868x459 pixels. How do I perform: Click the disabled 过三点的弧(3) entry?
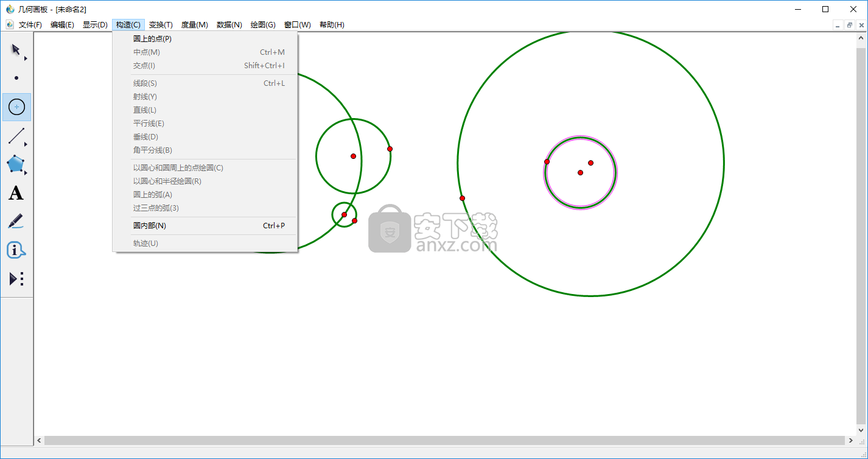pyautogui.click(x=205, y=208)
